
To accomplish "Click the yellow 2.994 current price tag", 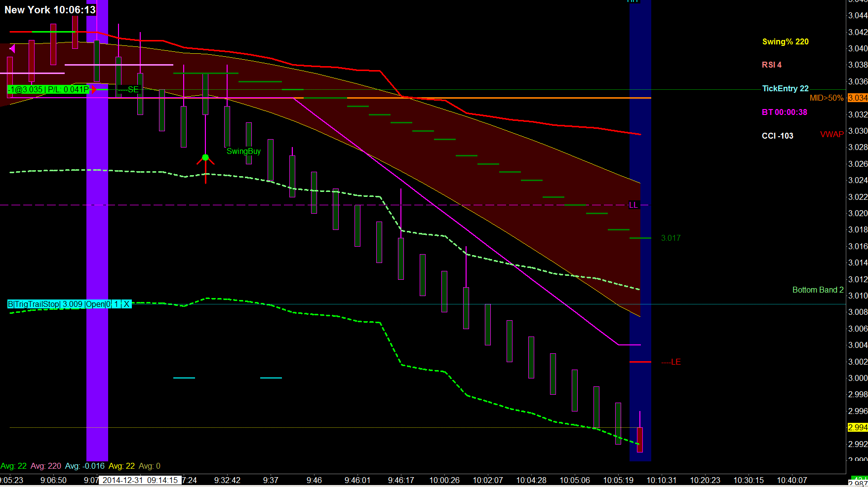I will tap(858, 427).
